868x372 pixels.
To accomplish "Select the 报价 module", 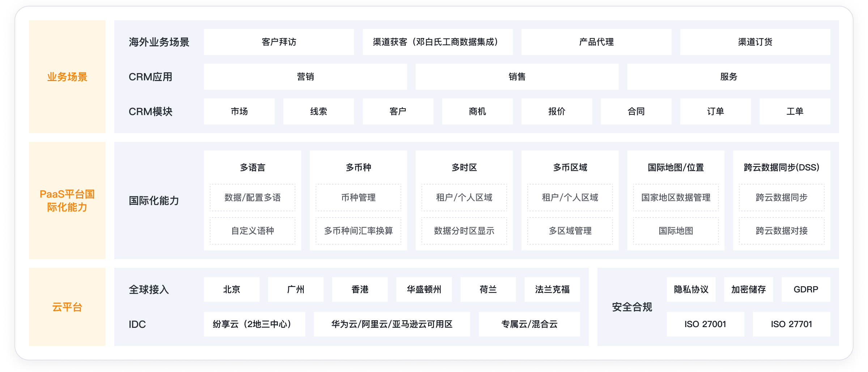I will 556,111.
